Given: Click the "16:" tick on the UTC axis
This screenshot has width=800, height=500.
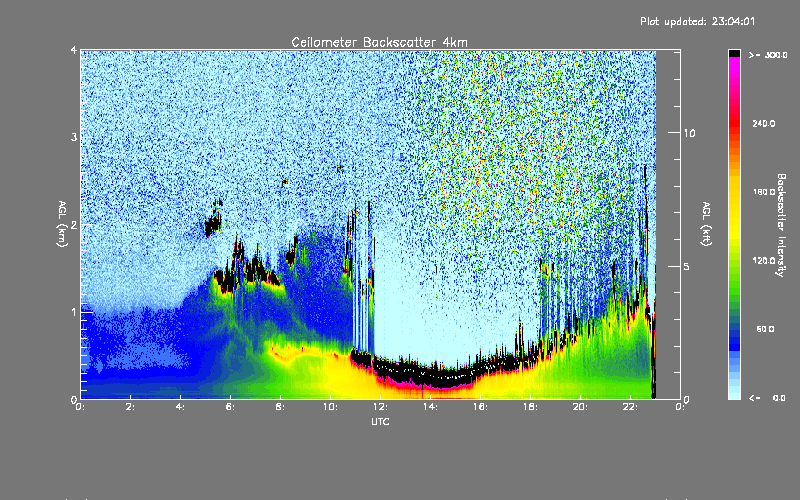Looking at the screenshot, I should coord(480,407).
